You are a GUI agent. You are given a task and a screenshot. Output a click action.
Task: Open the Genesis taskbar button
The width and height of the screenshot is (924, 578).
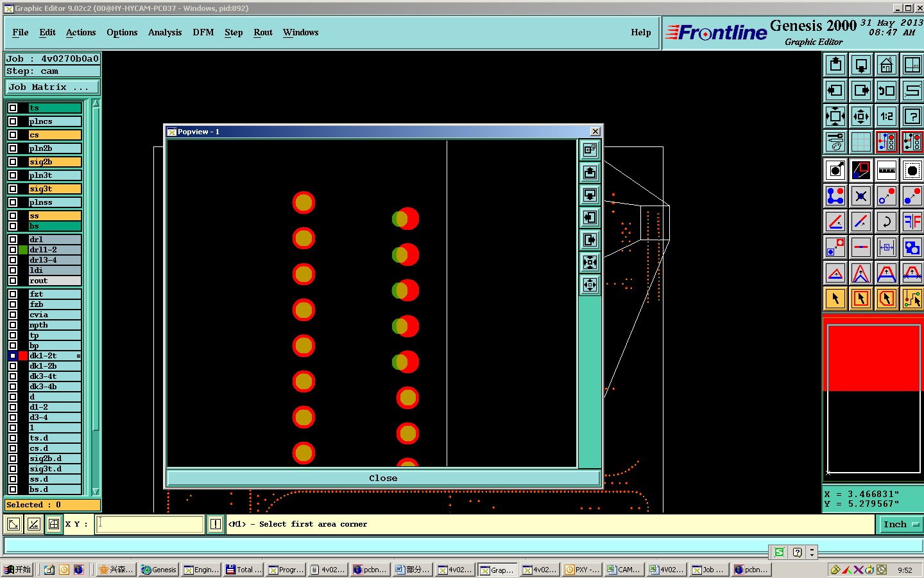pos(158,570)
